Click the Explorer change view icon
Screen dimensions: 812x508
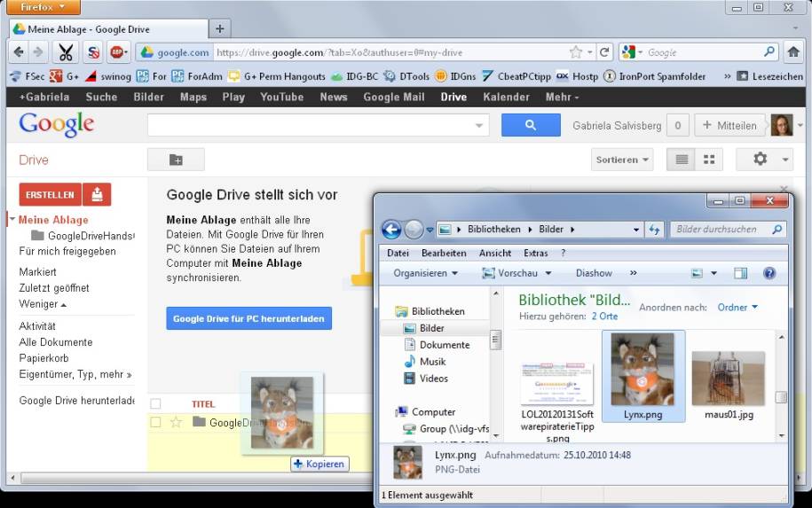coord(697,273)
